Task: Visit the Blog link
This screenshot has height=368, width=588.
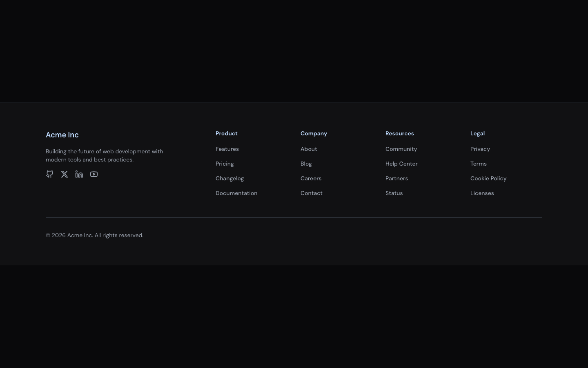Action: [x=306, y=164]
